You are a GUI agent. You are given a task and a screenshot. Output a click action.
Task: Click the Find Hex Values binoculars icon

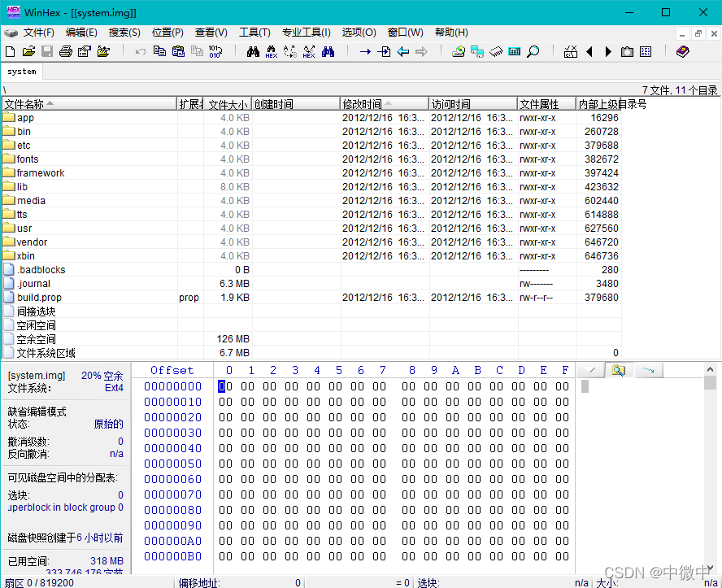pyautogui.click(x=272, y=51)
